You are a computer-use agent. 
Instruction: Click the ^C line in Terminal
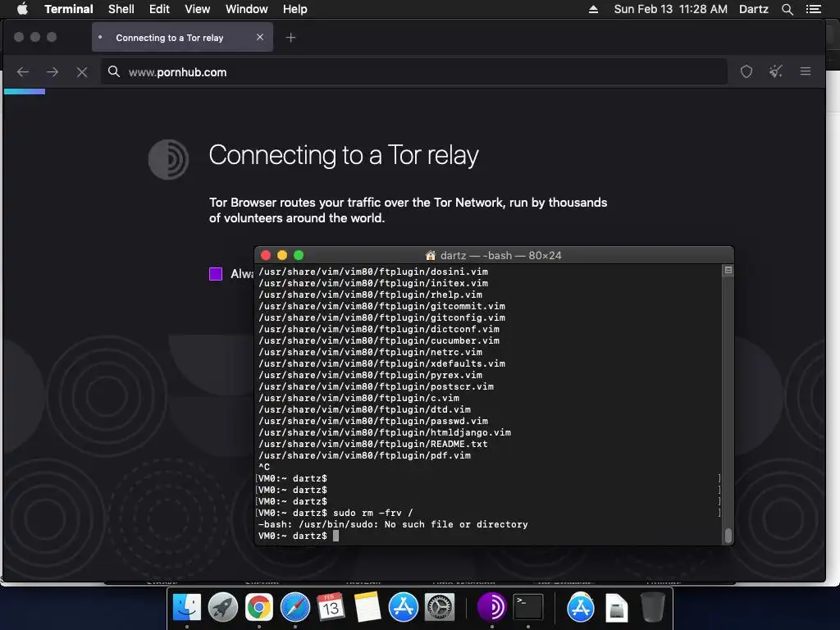pos(264,467)
